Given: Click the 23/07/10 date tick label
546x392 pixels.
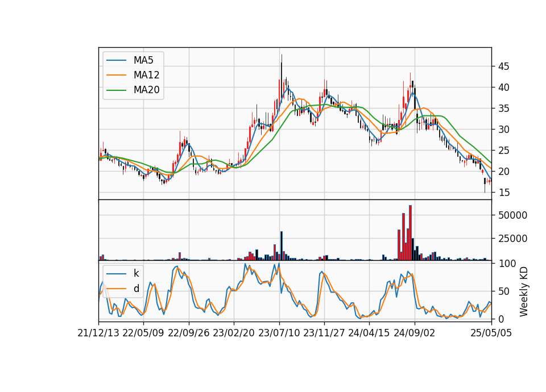Looking at the screenshot, I should tap(279, 333).
